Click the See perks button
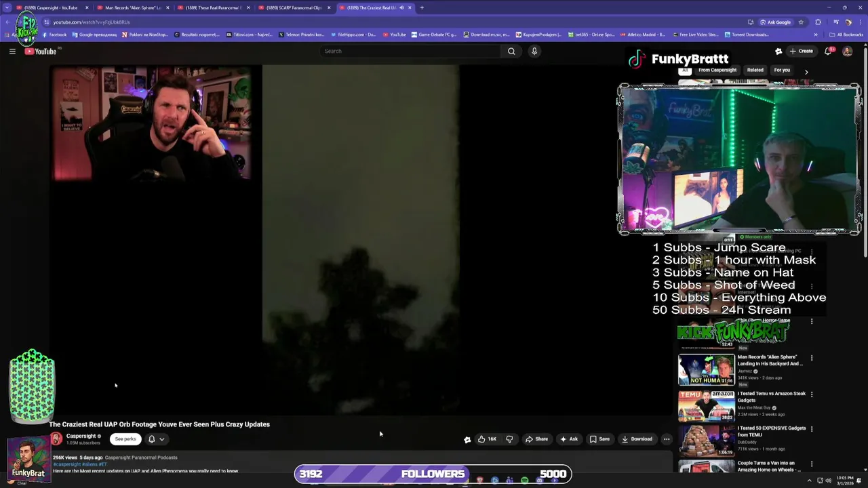Viewport: 868px width, 488px height. click(125, 439)
